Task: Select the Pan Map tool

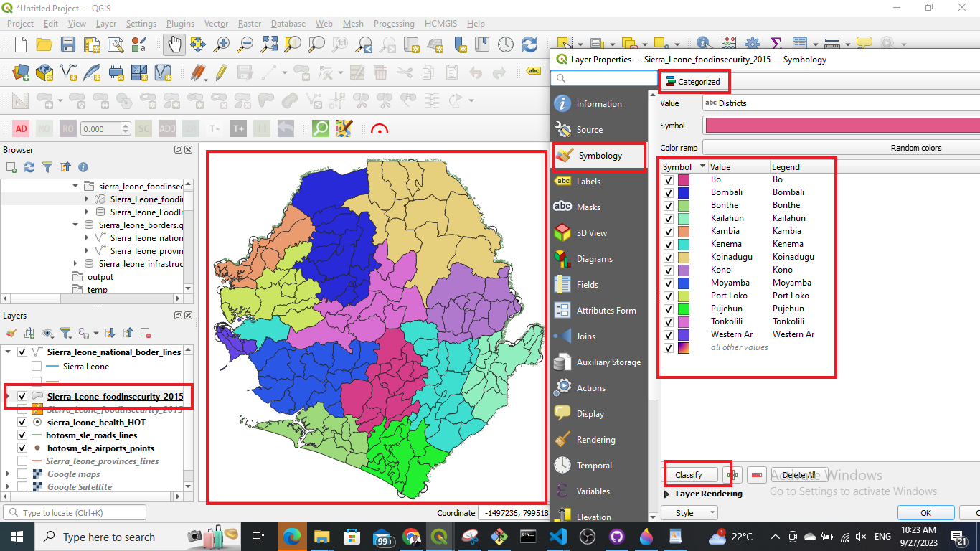Action: coord(174,44)
